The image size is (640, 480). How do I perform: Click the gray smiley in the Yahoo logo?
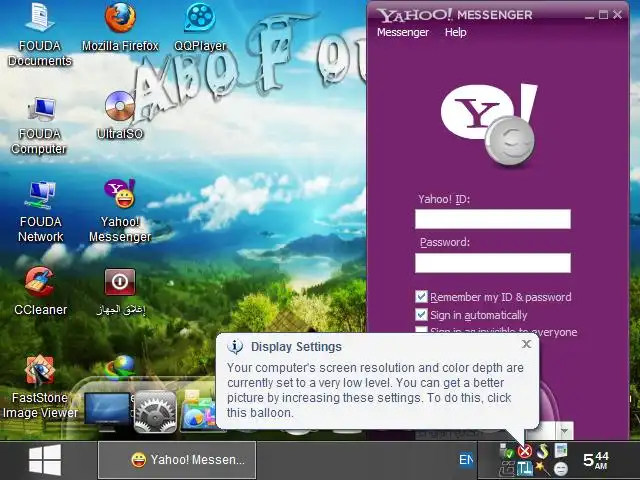pyautogui.click(x=510, y=140)
